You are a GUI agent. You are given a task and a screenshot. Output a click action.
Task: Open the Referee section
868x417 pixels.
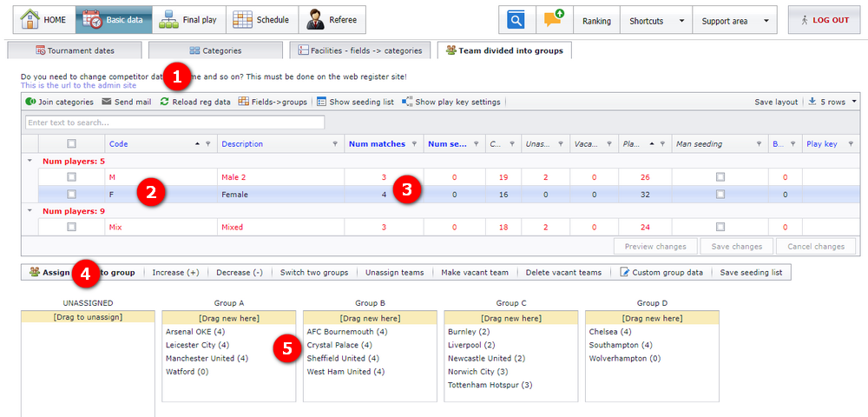tap(332, 20)
